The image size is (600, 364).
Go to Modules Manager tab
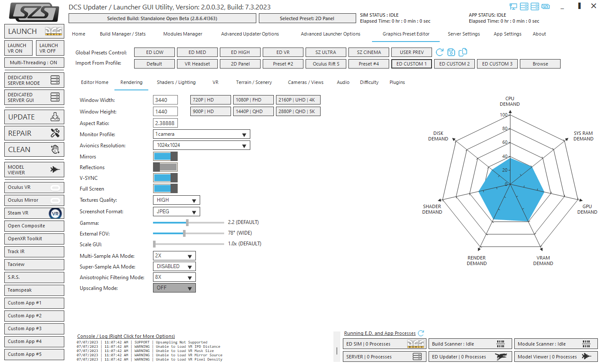click(183, 34)
